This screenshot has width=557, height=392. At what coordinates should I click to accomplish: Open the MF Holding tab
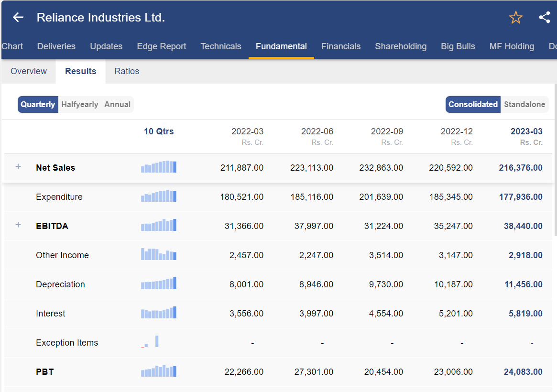click(x=512, y=46)
